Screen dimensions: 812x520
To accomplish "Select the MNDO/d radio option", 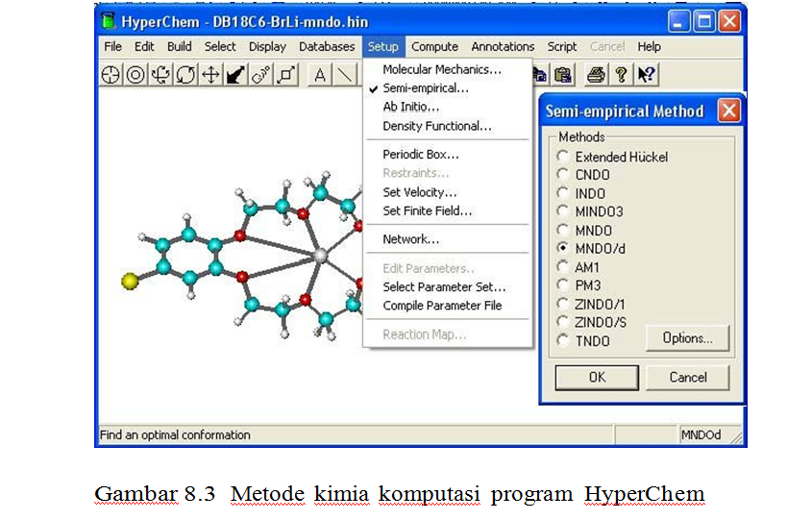I will pyautogui.click(x=563, y=248).
